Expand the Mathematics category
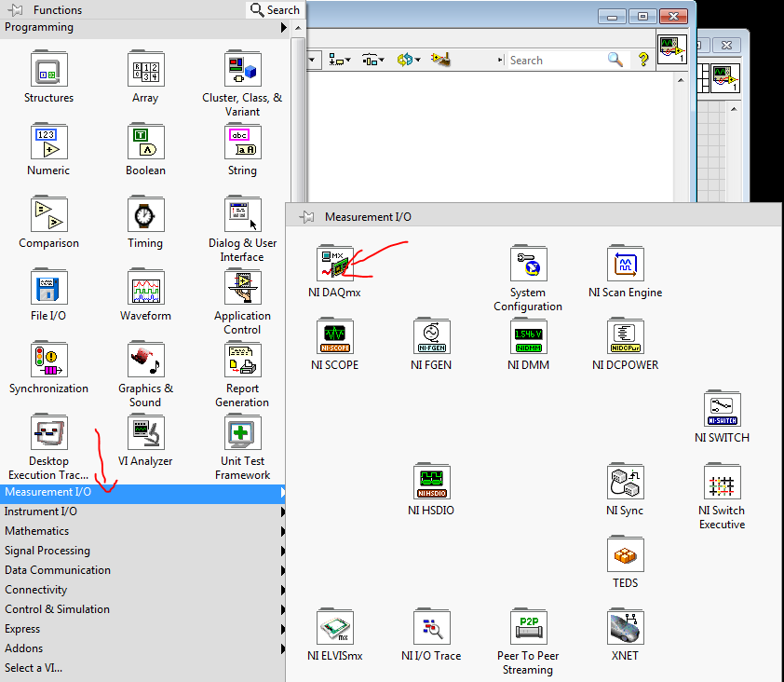Image resolution: width=784 pixels, height=682 pixels. tap(142, 531)
